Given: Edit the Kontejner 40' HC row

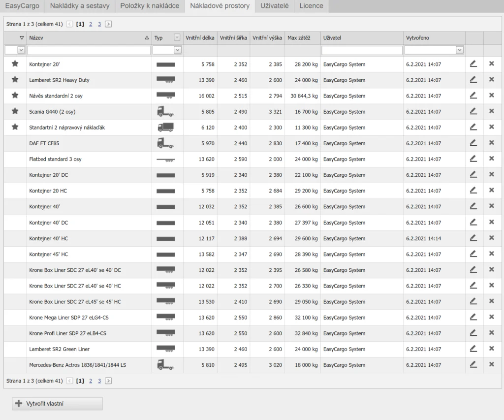Looking at the screenshot, I should click(x=473, y=238).
